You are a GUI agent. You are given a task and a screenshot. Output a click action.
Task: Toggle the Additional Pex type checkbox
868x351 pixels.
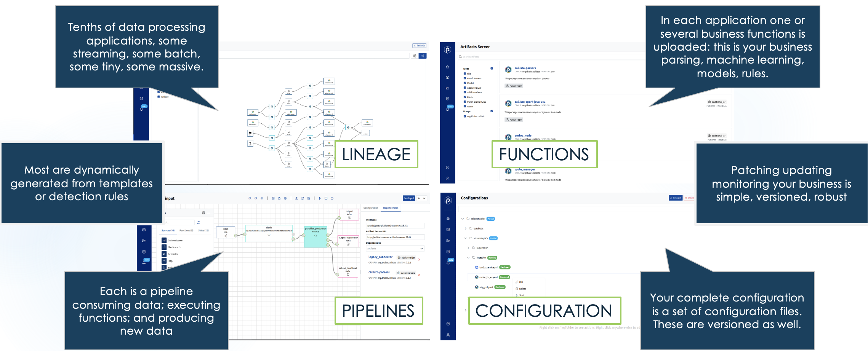pyautogui.click(x=465, y=93)
